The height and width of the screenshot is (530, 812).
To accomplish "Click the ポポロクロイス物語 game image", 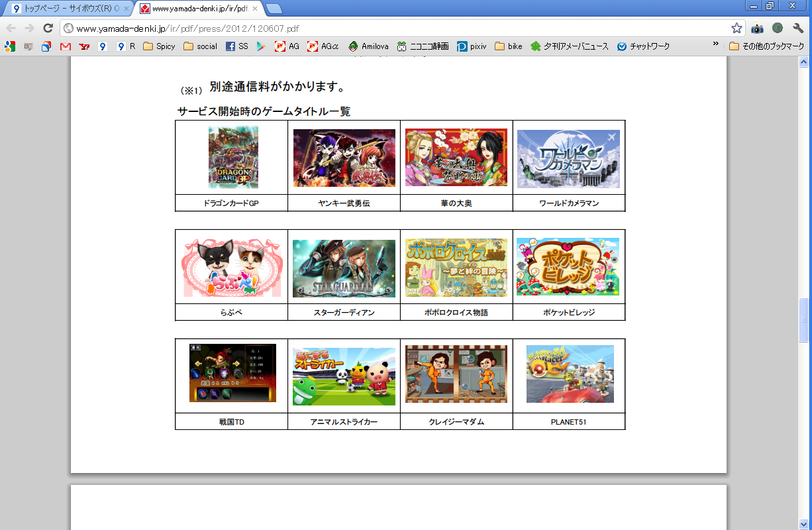I will (456, 268).
